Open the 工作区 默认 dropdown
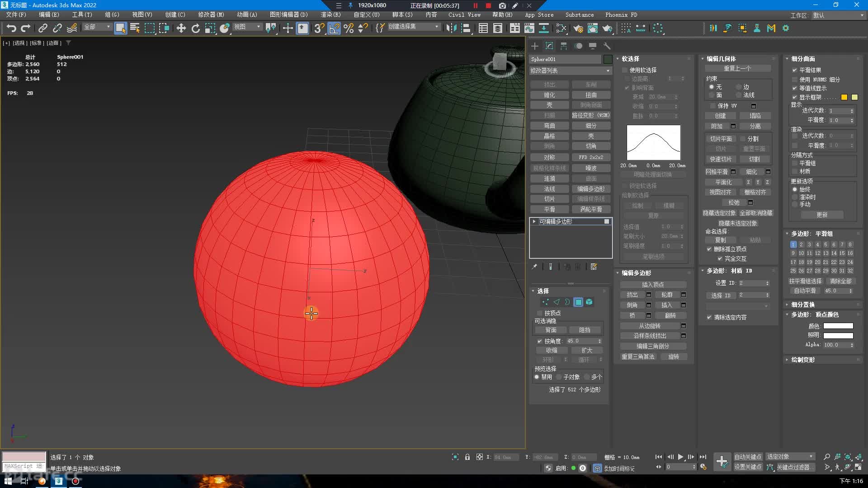The width and height of the screenshot is (868, 488). (x=839, y=15)
